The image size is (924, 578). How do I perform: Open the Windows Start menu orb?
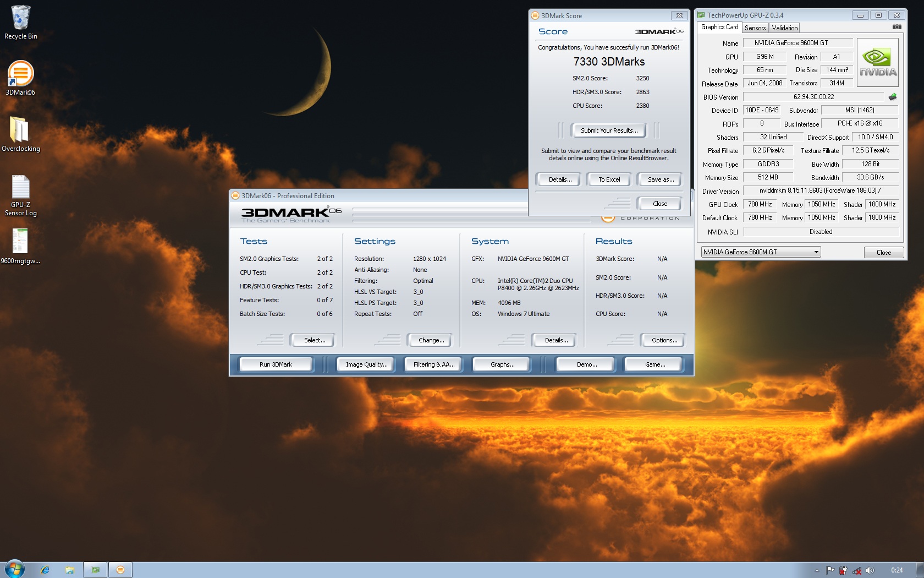pyautogui.click(x=15, y=569)
